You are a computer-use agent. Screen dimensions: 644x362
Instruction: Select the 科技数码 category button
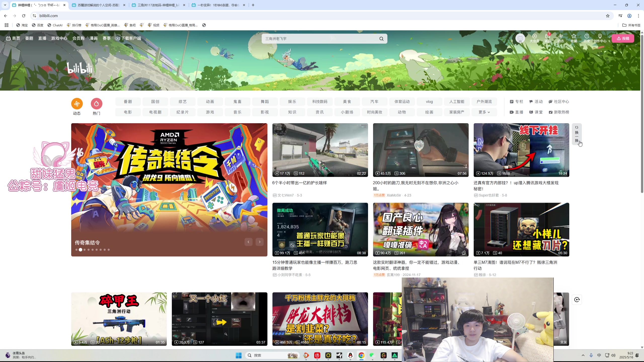point(320,102)
